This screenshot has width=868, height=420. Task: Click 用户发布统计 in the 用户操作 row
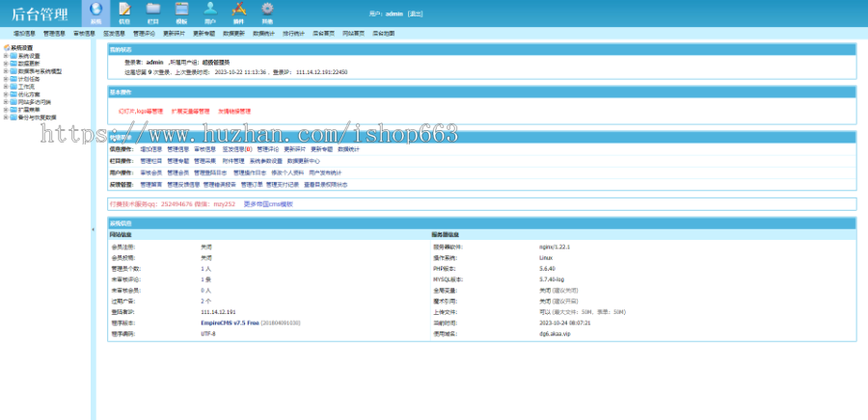pos(326,173)
